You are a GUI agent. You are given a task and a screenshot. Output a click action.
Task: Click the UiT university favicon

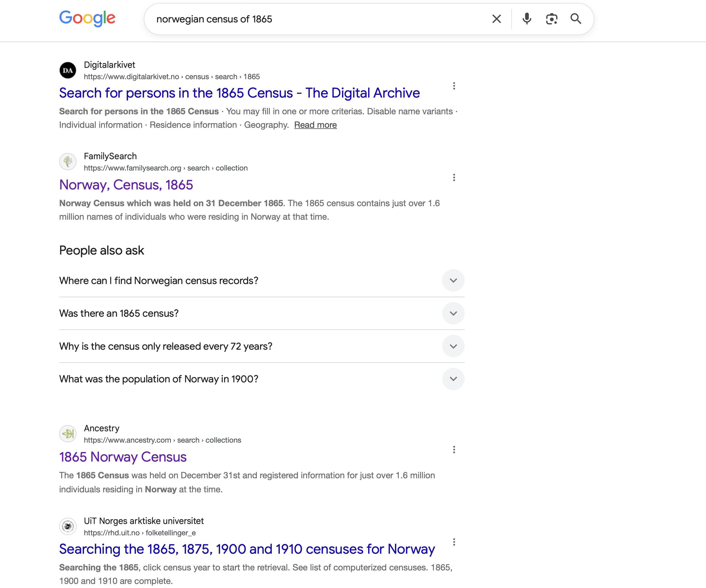click(68, 526)
